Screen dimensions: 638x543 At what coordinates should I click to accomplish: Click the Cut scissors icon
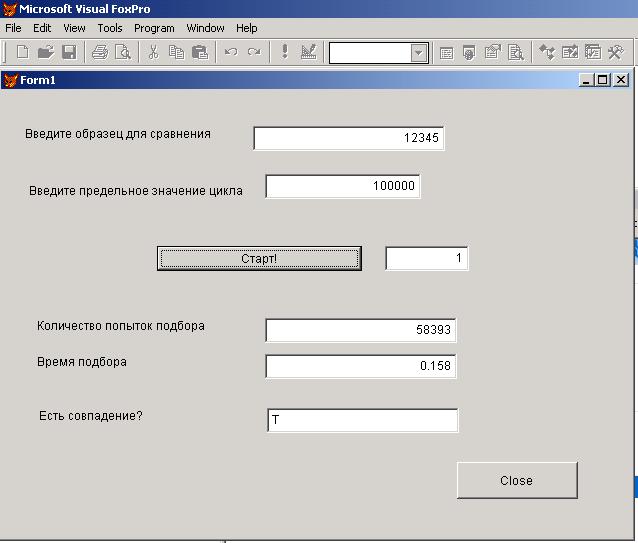point(154,52)
